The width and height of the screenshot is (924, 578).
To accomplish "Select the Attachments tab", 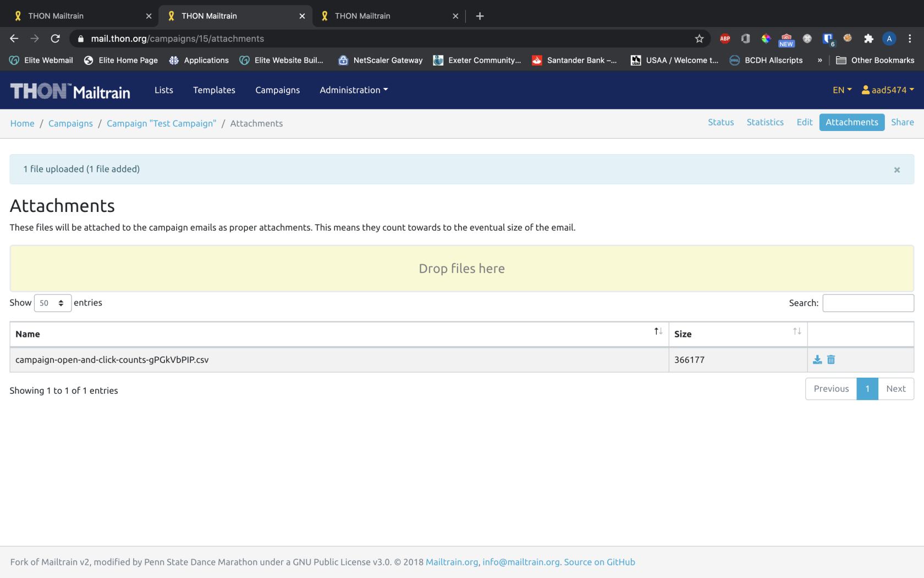I will (852, 122).
